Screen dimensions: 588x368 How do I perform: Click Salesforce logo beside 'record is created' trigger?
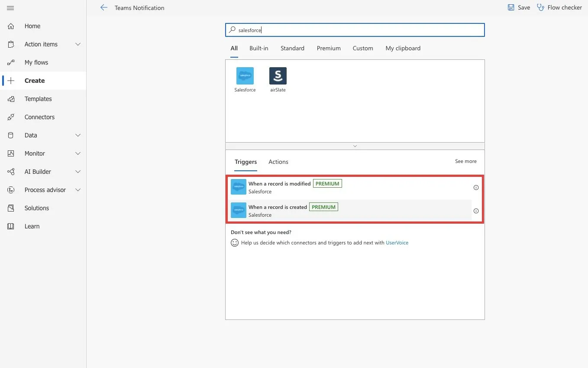click(x=239, y=210)
